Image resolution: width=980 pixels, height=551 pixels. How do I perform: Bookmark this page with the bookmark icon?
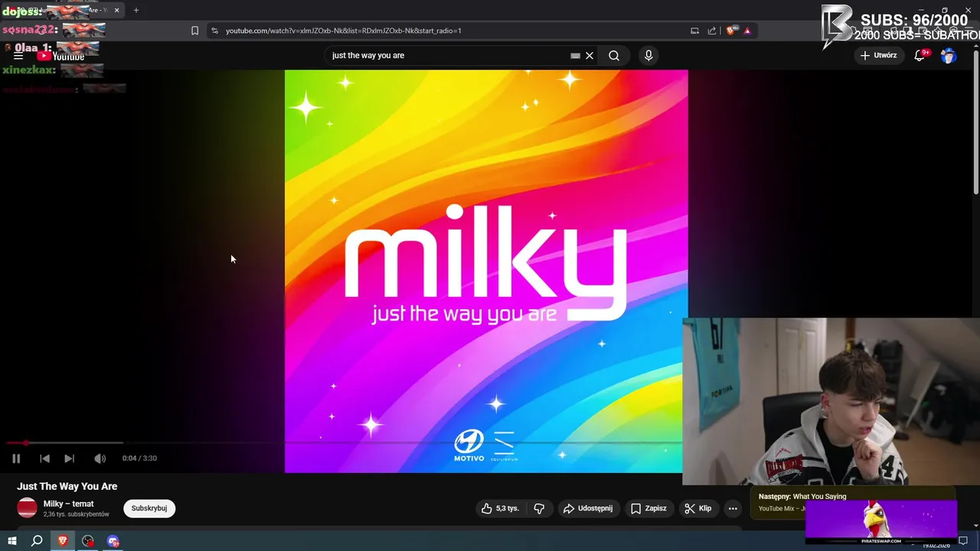click(x=194, y=31)
